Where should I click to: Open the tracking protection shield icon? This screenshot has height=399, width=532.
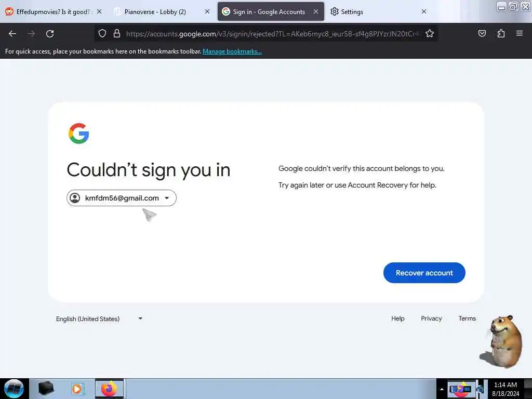(x=102, y=34)
